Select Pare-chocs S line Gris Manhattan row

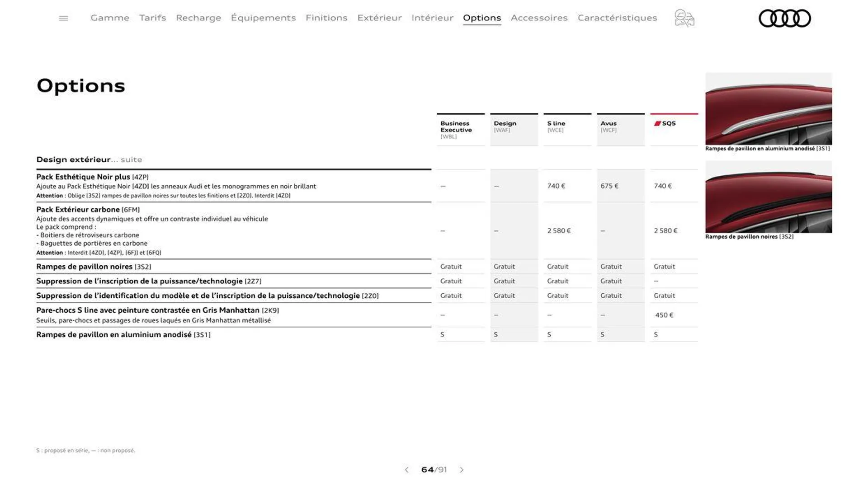[234, 315]
